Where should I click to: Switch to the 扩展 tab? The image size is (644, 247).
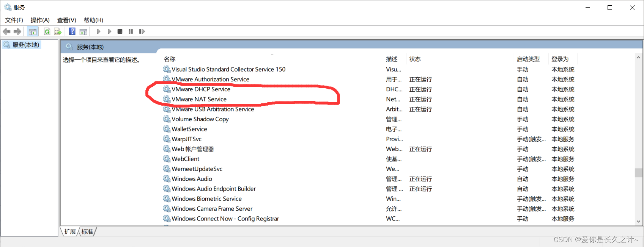point(70,231)
